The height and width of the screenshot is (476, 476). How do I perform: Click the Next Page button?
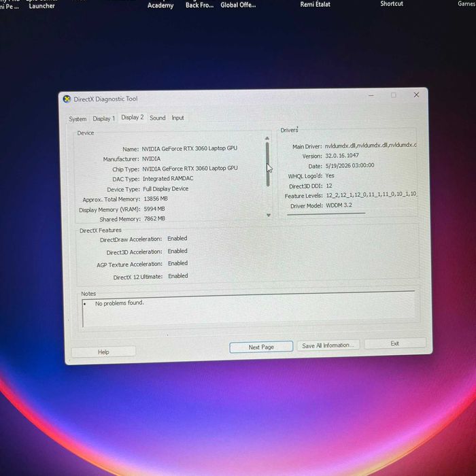261,347
